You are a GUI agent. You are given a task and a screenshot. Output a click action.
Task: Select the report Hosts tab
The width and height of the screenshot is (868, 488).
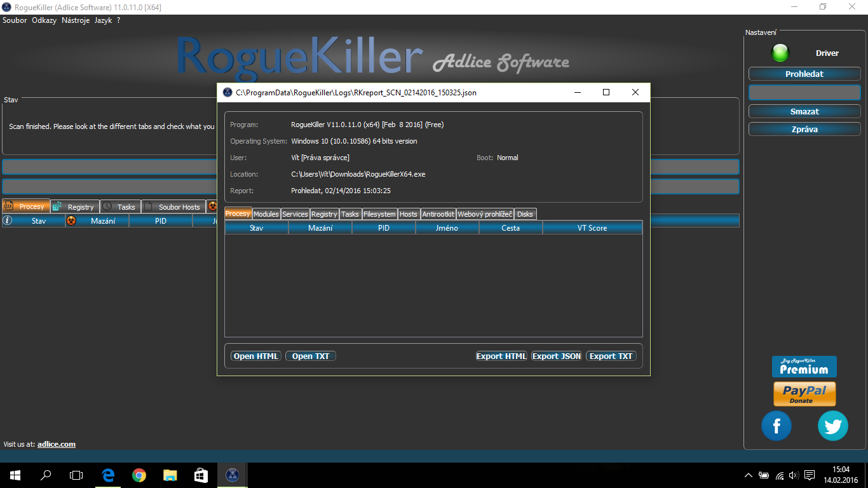point(409,214)
